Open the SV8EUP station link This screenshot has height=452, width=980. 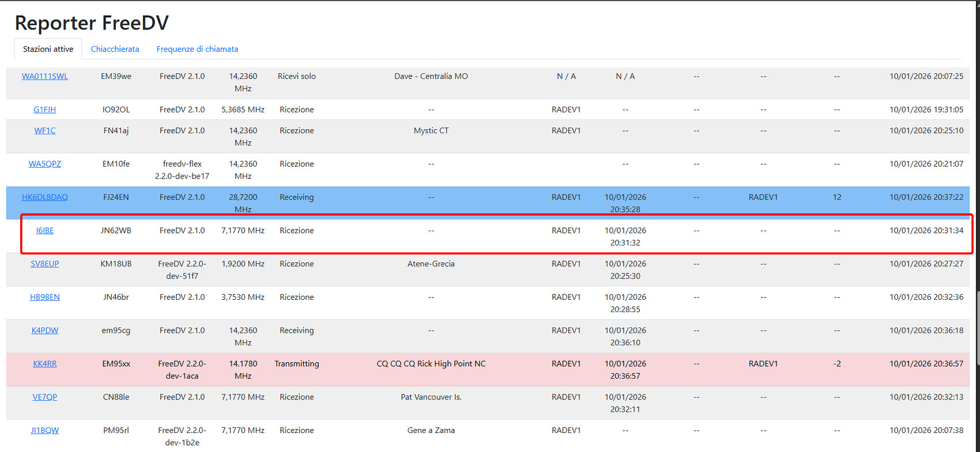pos(45,264)
